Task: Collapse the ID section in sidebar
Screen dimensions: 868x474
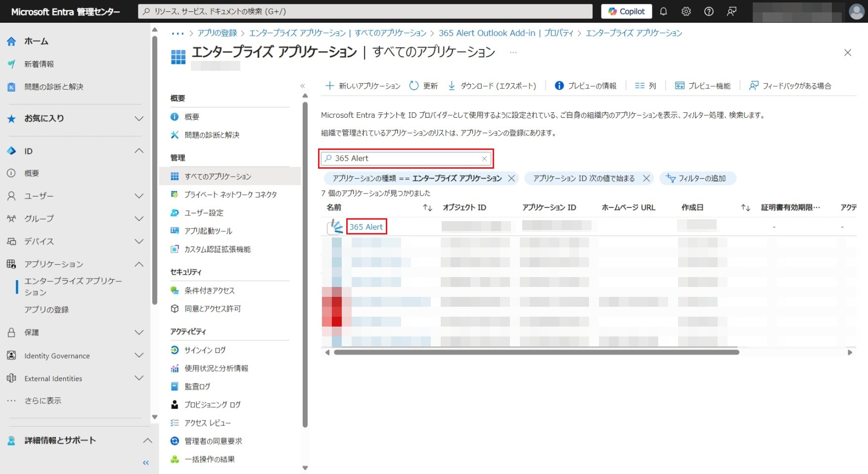Action: coord(139,151)
